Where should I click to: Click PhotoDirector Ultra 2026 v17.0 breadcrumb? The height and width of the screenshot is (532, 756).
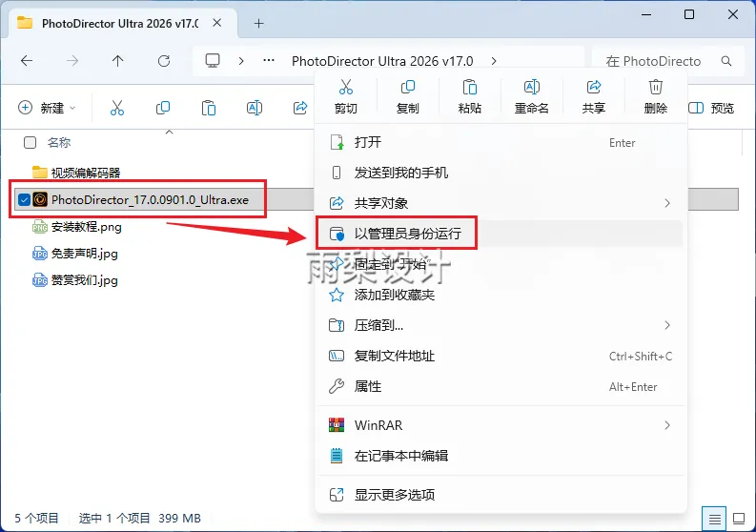382,61
